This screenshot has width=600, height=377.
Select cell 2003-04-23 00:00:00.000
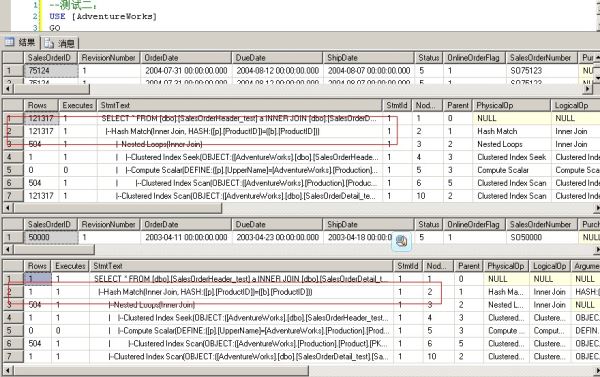point(277,237)
